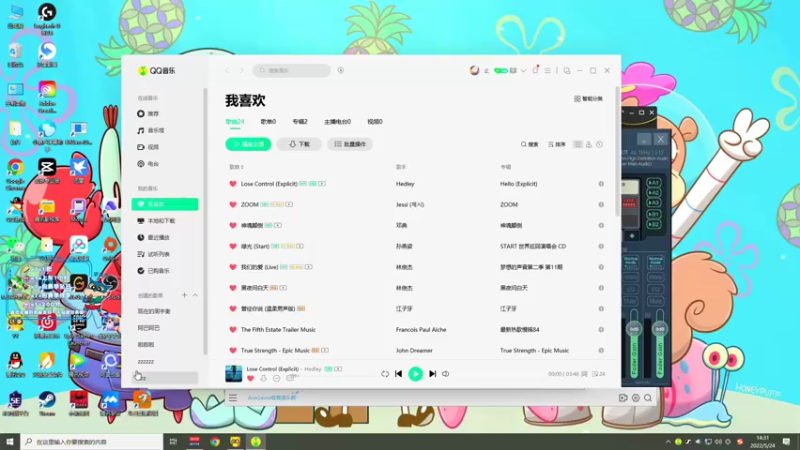Viewport: 800px width, 450px height.
Task: Open artist John Dreamer
Action: (x=414, y=351)
